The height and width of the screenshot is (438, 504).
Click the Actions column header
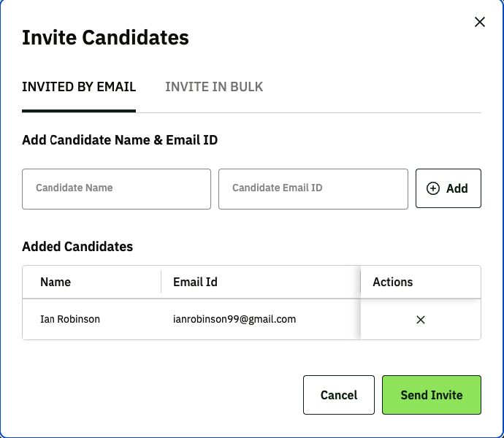click(393, 282)
